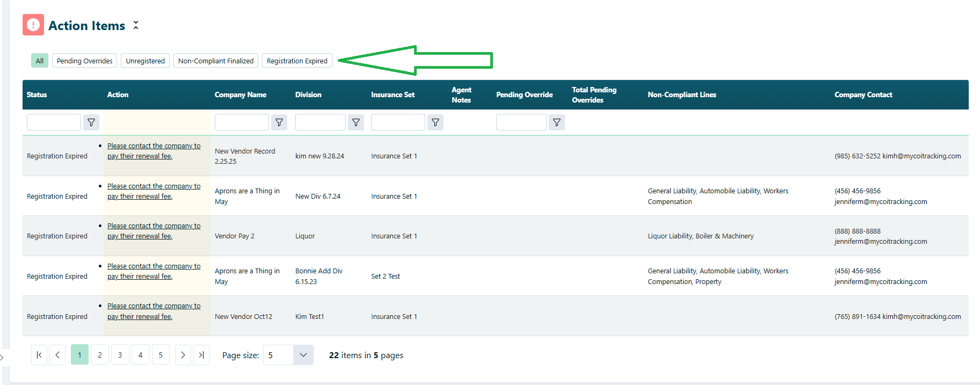Sort by the Pending Override column header

click(x=525, y=95)
